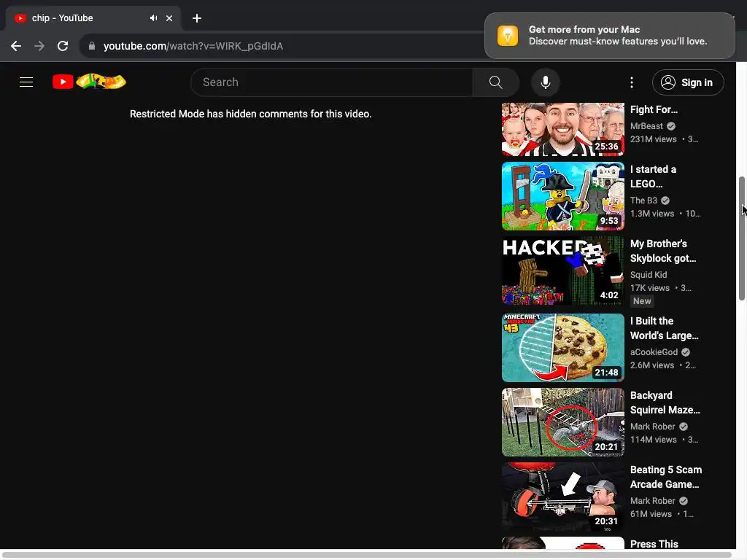Open the giant cookie Minecraft thumbnail
The image size is (747, 560).
click(x=562, y=348)
